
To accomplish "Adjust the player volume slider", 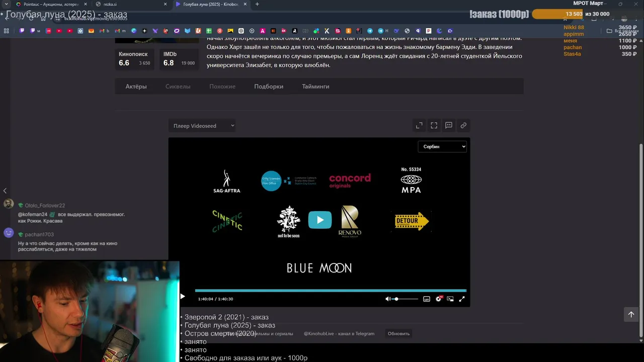I will tap(406, 299).
